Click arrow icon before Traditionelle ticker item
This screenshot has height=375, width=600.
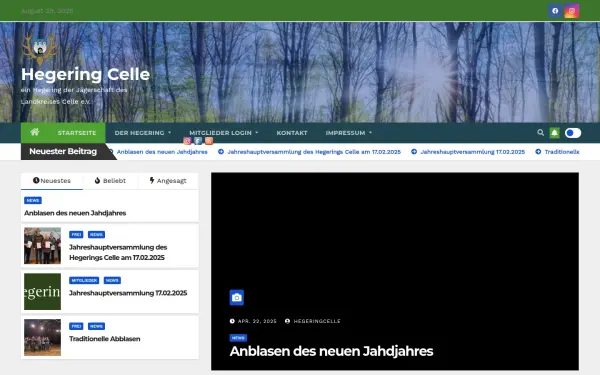[538, 152]
